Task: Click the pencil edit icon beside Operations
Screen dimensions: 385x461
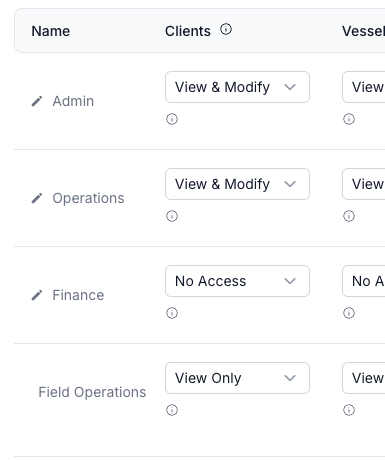Action: point(37,198)
